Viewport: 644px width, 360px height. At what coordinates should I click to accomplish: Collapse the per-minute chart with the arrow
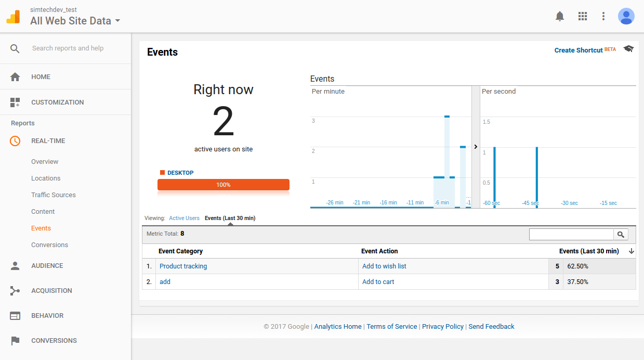476,147
